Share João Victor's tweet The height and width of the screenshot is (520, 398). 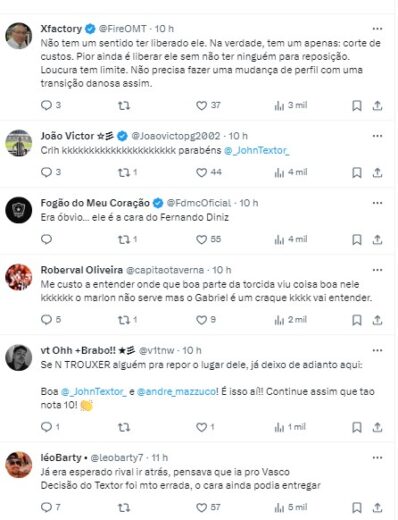[377, 173]
